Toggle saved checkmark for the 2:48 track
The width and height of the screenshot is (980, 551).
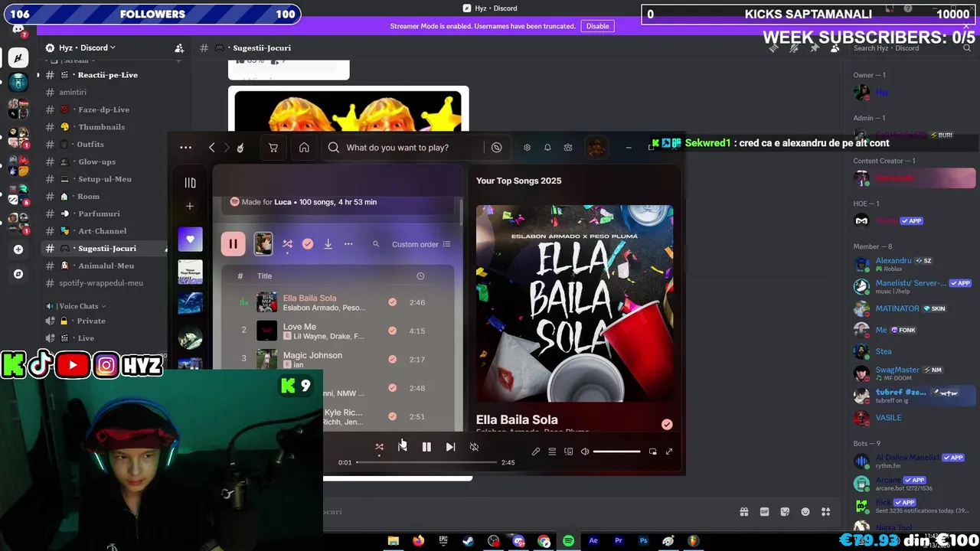click(393, 388)
